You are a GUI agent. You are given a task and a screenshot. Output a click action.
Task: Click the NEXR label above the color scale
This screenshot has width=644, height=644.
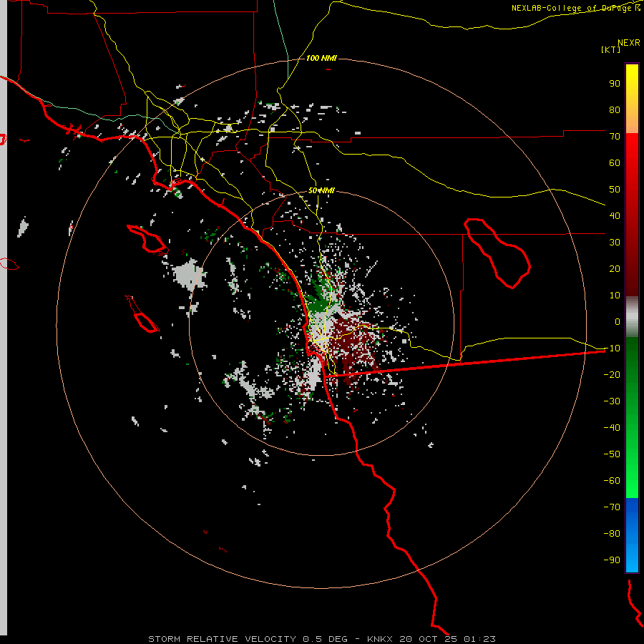tap(629, 43)
